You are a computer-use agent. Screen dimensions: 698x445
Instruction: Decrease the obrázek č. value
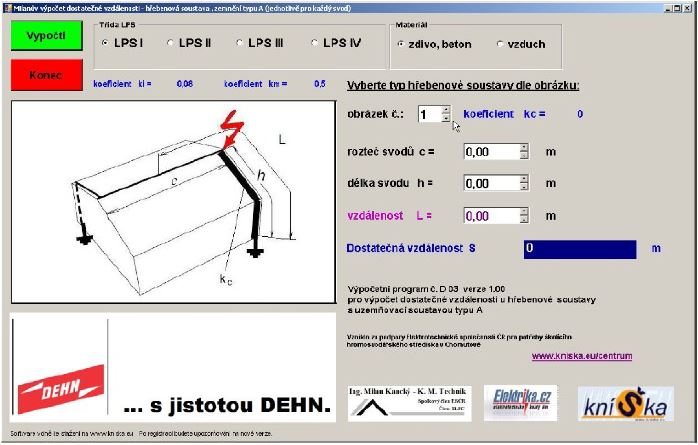(446, 118)
